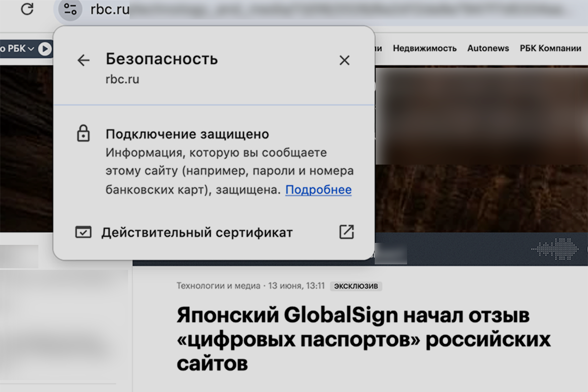Open the site information tune icon
The width and height of the screenshot is (588, 392).
coord(70,8)
